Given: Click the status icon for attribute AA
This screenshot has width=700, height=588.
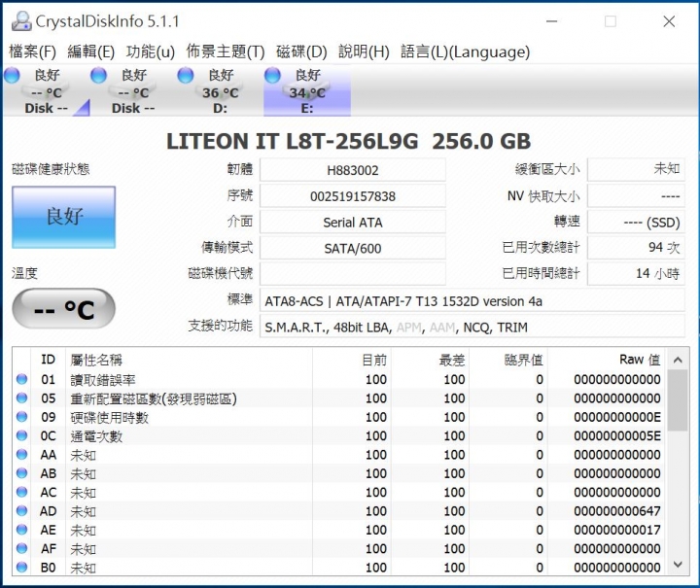Looking at the screenshot, I should tap(21, 454).
